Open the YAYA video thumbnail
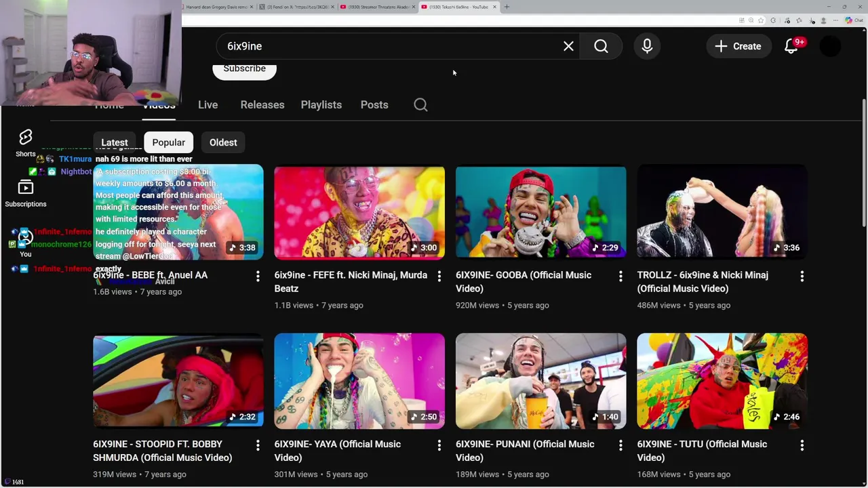The image size is (868, 488). coord(359,381)
